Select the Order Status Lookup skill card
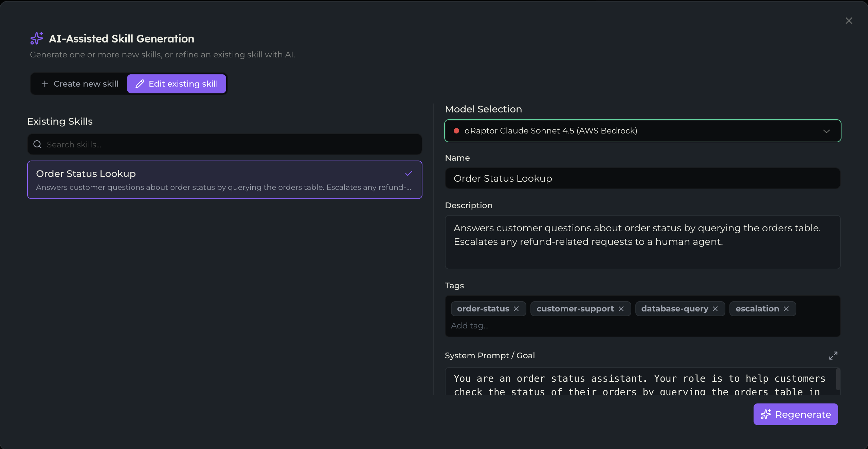Viewport: 868px width, 449px height. 224,180
